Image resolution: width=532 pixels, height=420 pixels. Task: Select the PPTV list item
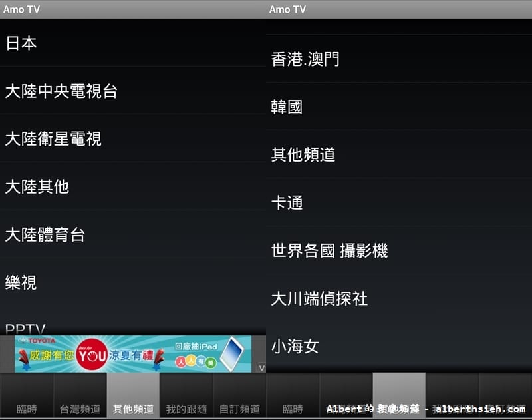(x=133, y=321)
